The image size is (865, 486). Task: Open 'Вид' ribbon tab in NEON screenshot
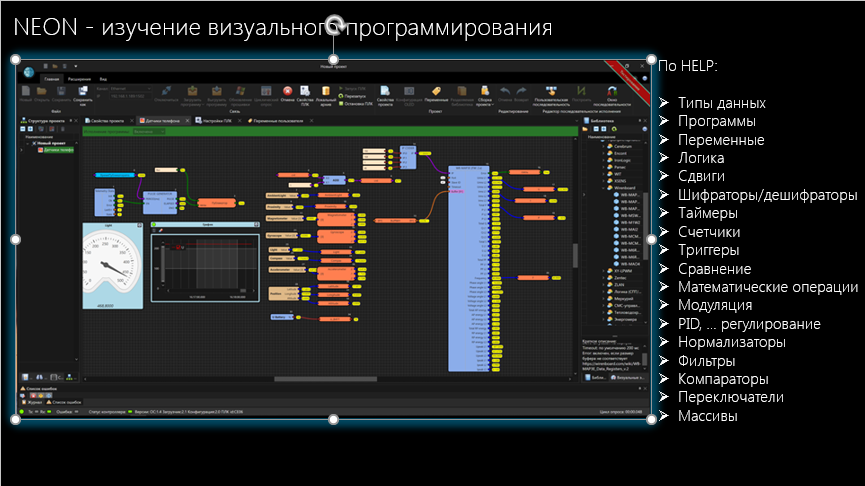[x=103, y=79]
